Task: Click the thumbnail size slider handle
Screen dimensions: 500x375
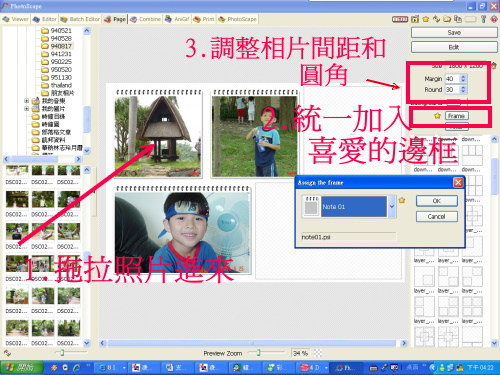Action: click(x=62, y=352)
